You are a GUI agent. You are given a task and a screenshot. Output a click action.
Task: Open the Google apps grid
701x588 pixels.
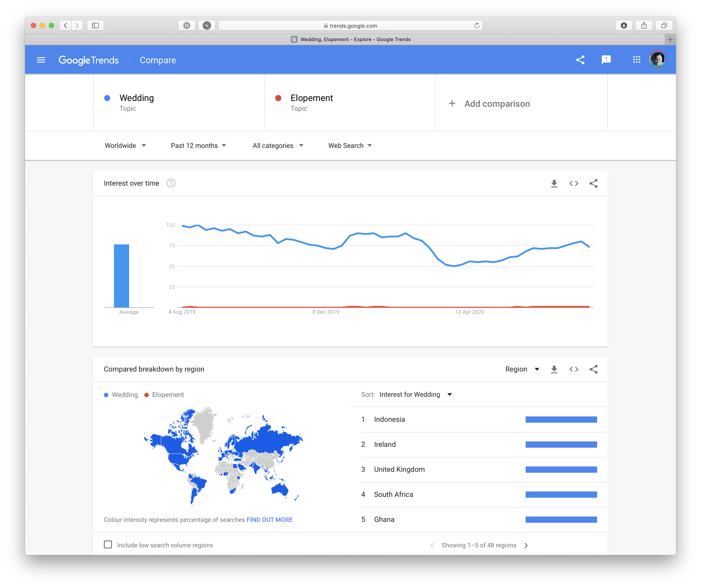[636, 60]
